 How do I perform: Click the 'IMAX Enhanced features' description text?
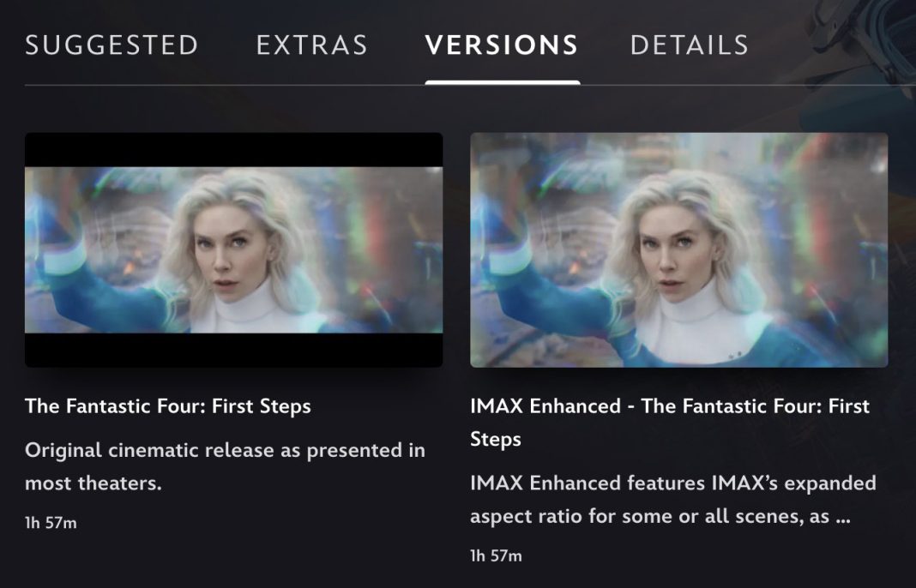(672, 483)
